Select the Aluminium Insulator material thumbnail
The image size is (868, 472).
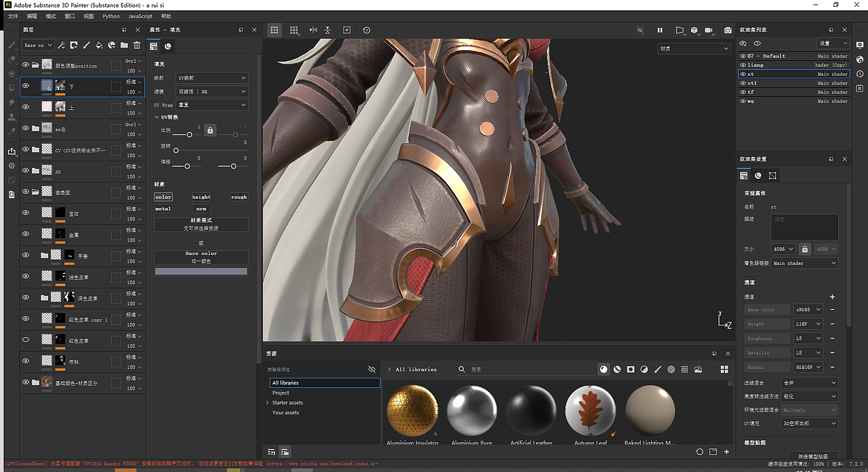pos(412,410)
